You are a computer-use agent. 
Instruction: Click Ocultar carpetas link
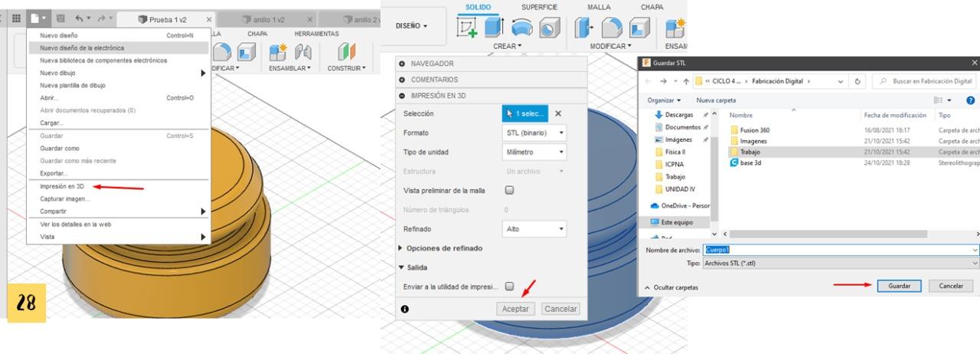click(671, 287)
